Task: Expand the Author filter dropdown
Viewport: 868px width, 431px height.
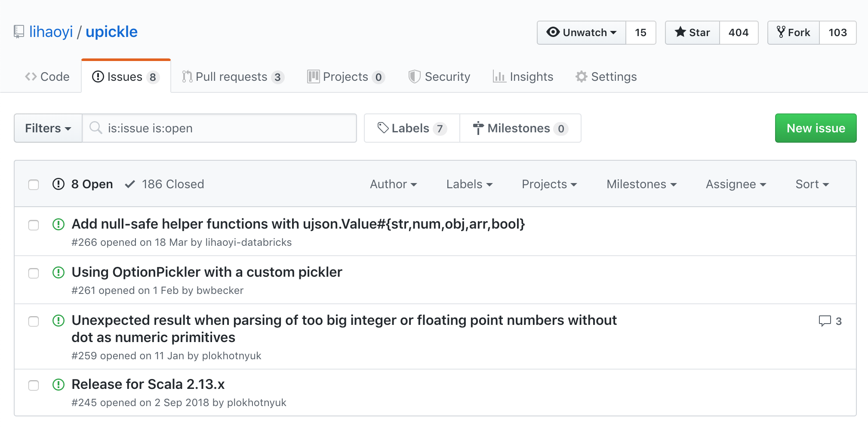Action: [x=393, y=184]
